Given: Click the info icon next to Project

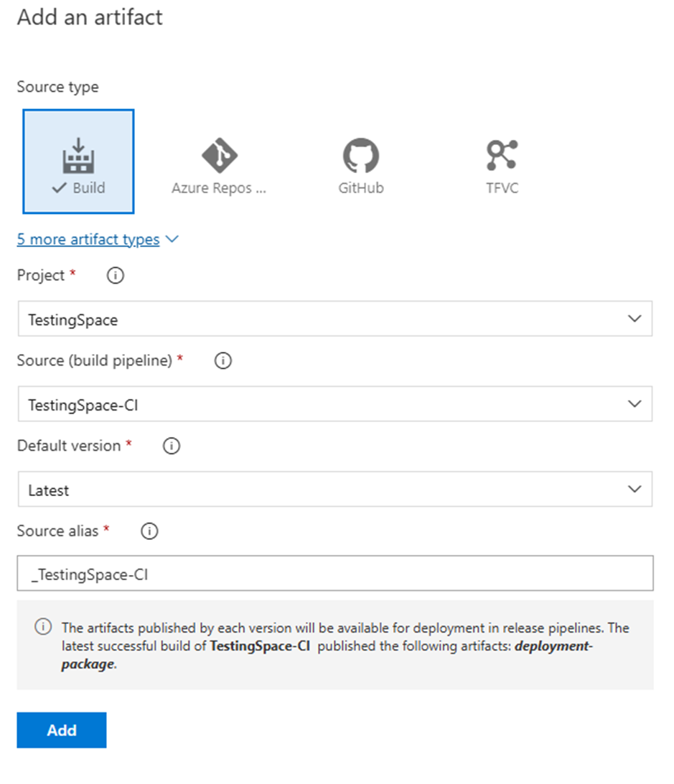Looking at the screenshot, I should click(115, 276).
